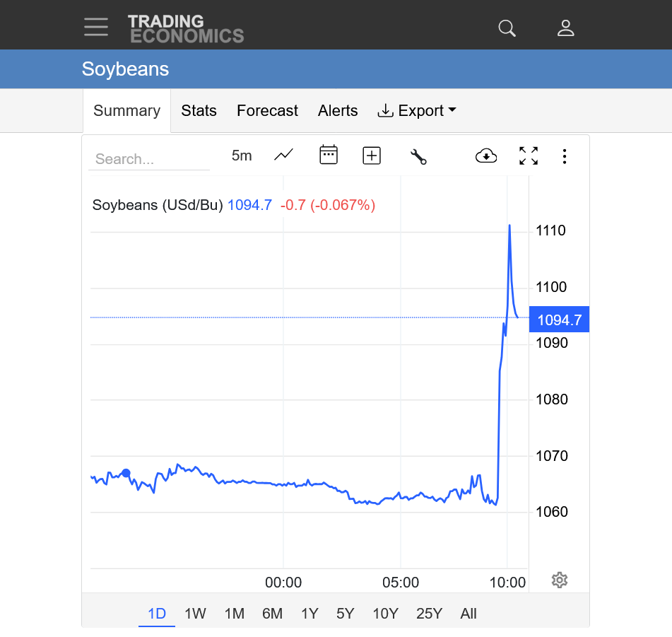
Task: Click the search magnifier icon
Action: pyautogui.click(x=507, y=28)
